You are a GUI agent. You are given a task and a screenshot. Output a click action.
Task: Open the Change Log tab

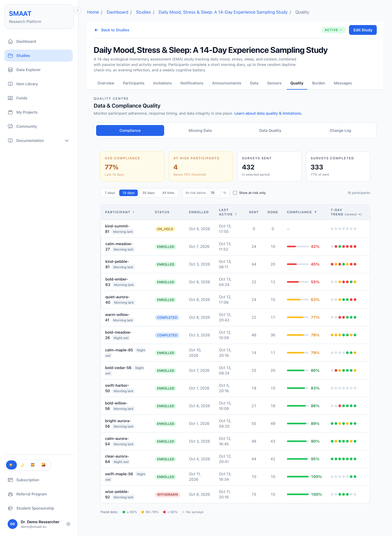[340, 131]
